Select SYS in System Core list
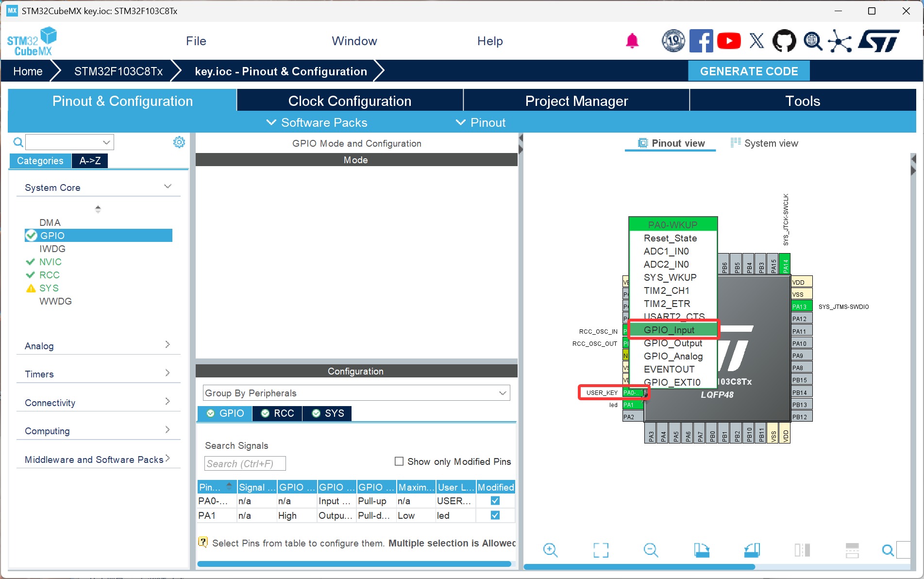924x579 pixels. tap(49, 288)
